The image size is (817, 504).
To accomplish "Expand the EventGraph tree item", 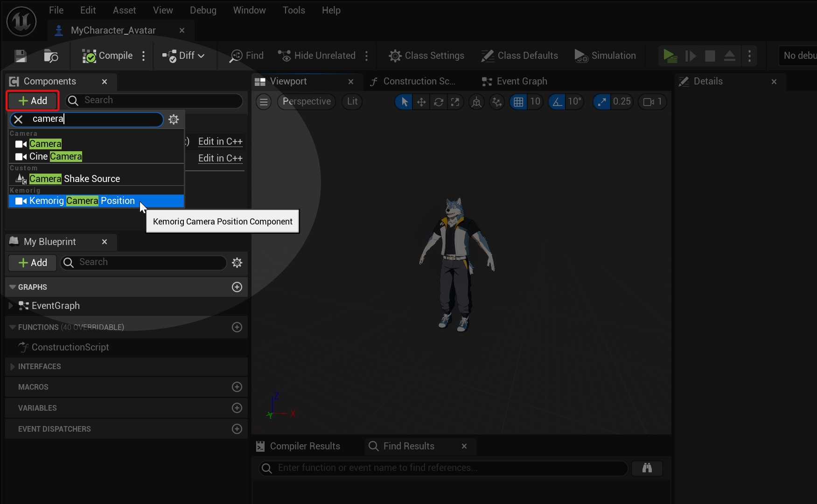I will click(x=11, y=306).
